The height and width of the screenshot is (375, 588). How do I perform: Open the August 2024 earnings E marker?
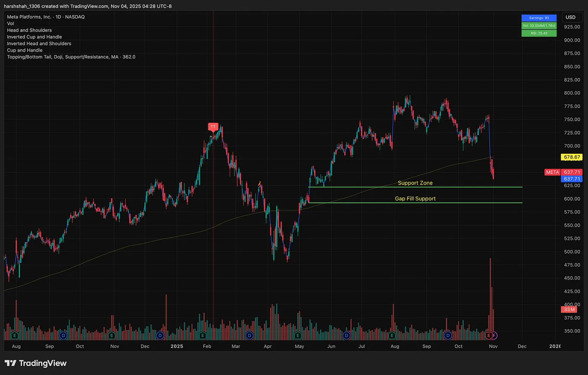[15, 335]
